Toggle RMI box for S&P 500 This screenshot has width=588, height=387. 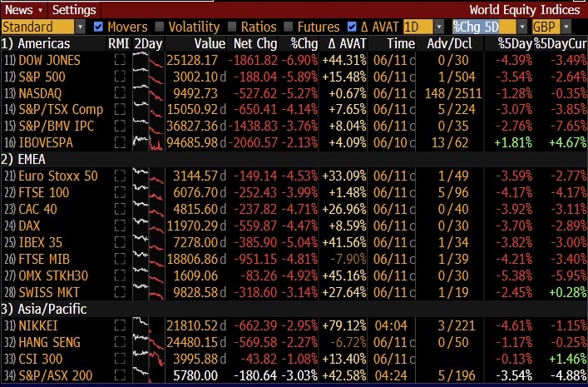pos(120,77)
